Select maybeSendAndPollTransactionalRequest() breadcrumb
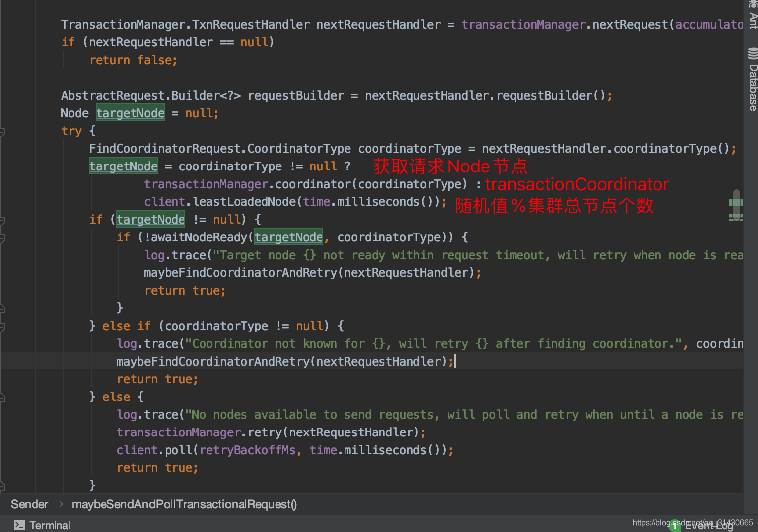The width and height of the screenshot is (758, 532). [184, 504]
